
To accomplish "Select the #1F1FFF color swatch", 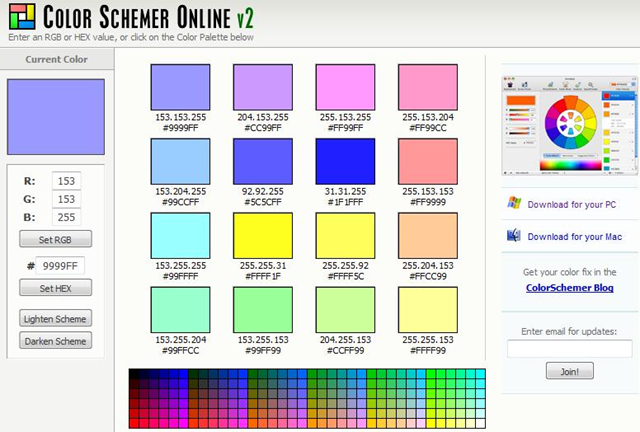I will (x=345, y=161).
